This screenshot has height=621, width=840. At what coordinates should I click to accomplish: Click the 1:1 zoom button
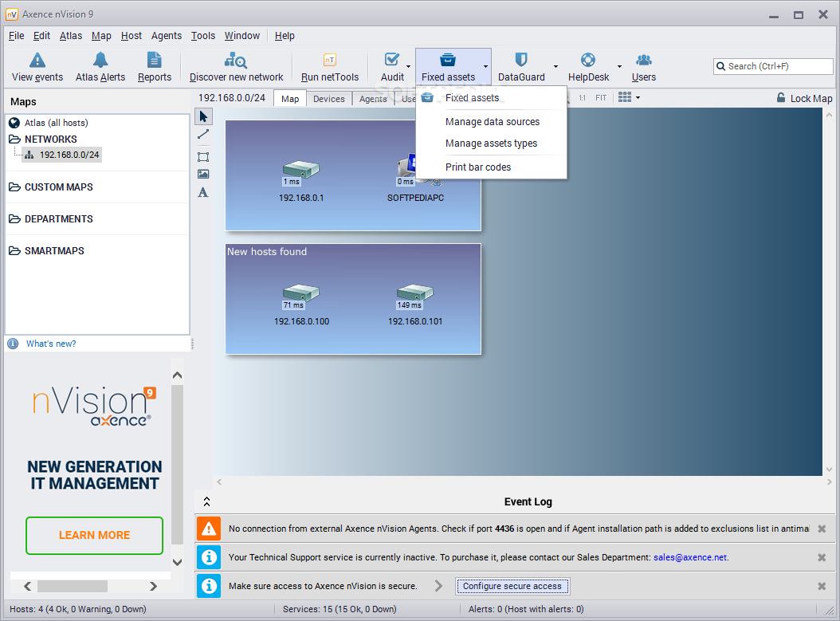pyautogui.click(x=583, y=98)
